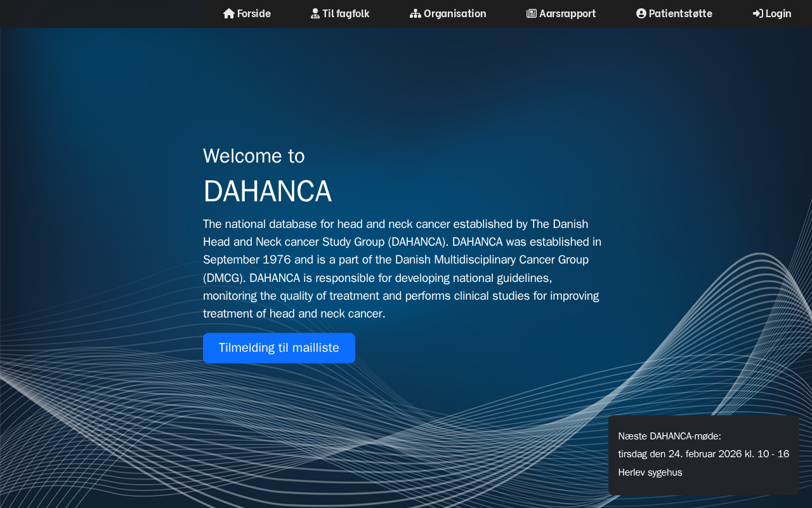Screen dimensions: 812x508
Task: Click the meeting date 'tirsdag den 24. februar 2026'
Action: click(680, 454)
